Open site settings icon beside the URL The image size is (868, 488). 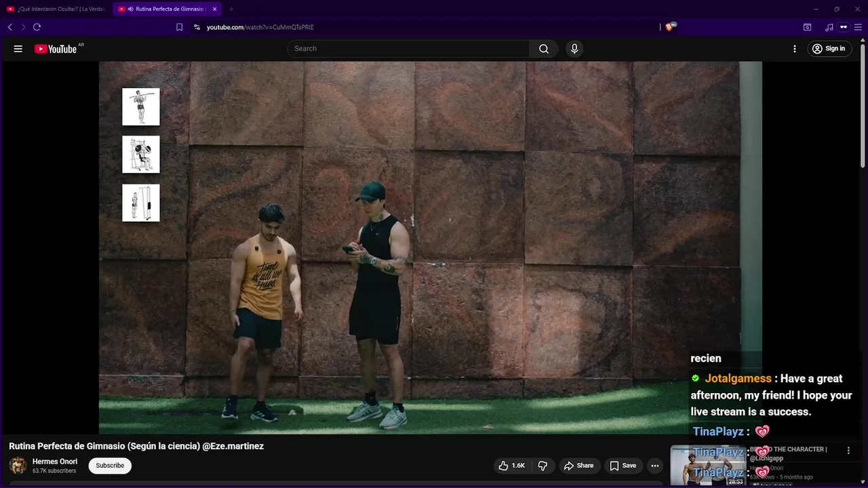197,27
